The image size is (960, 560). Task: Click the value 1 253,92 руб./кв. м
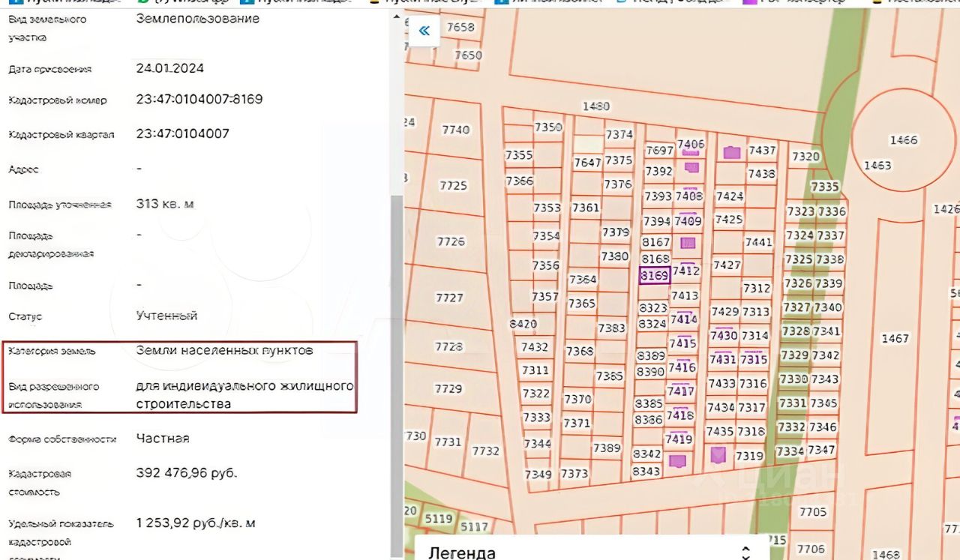point(196,523)
